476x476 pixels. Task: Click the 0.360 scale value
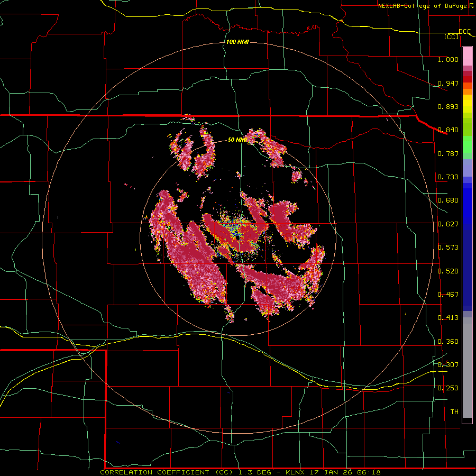(448, 341)
